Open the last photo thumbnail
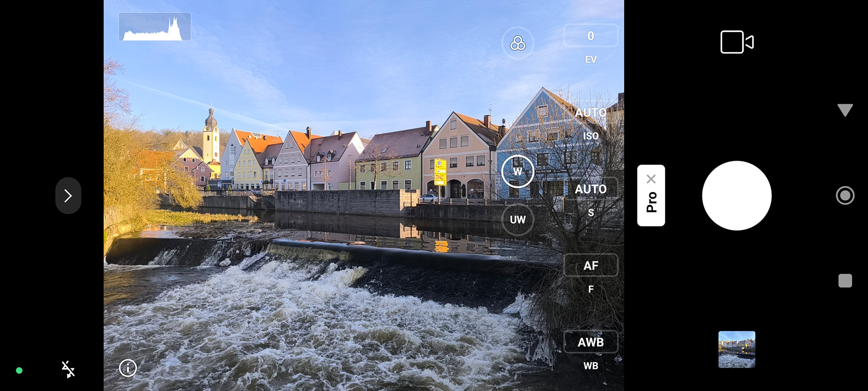Viewport: 868px width, 391px height. [736, 349]
